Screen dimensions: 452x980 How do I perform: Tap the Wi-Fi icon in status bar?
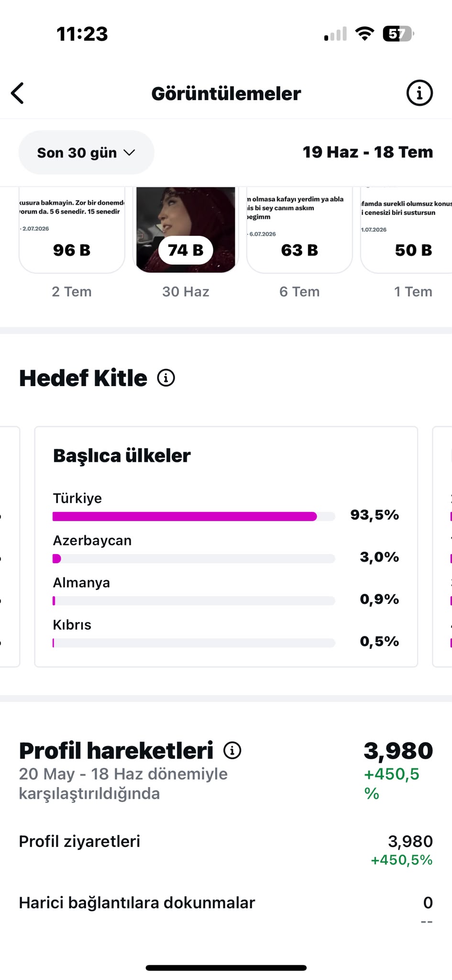click(364, 34)
